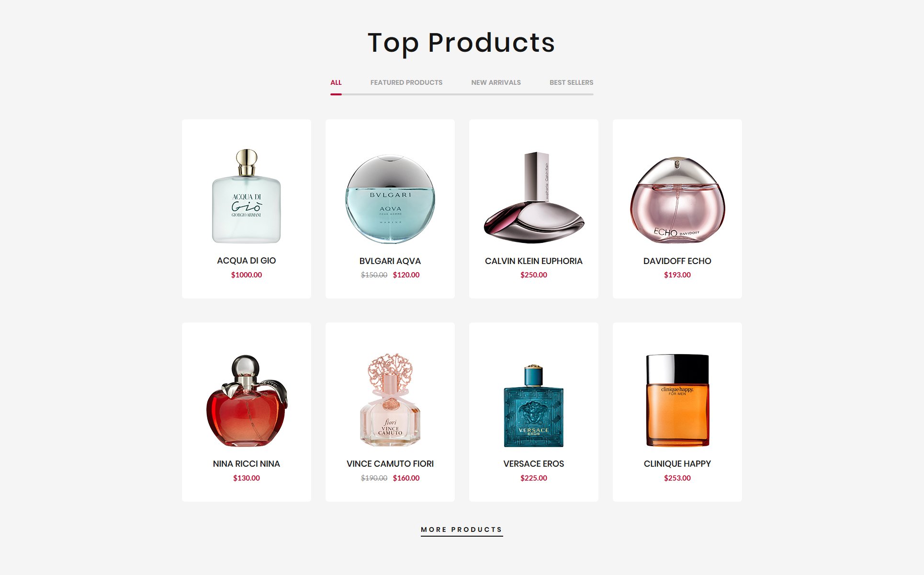This screenshot has width=924, height=575.
Task: Select the Clinique Happy orange bottle image
Action: [677, 400]
